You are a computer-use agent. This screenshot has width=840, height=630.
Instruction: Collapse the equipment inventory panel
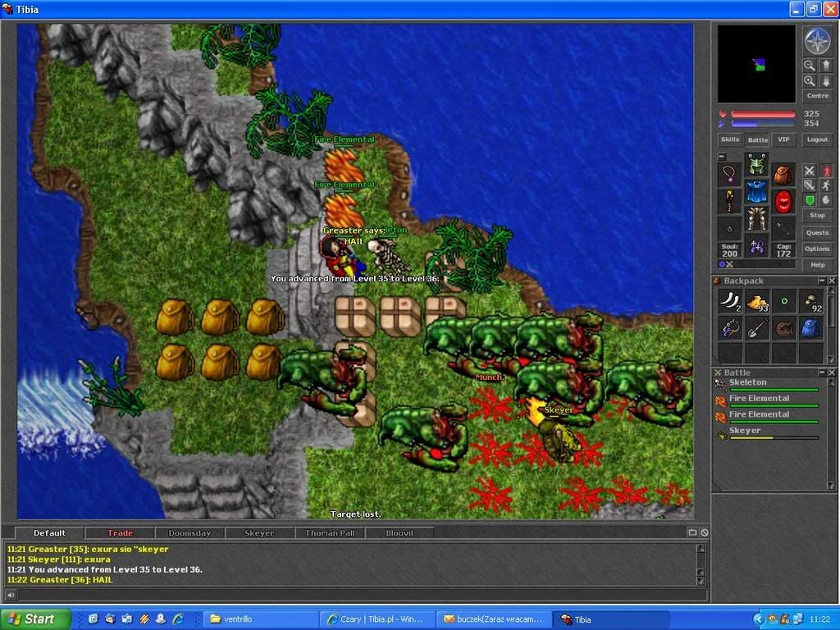(x=722, y=157)
